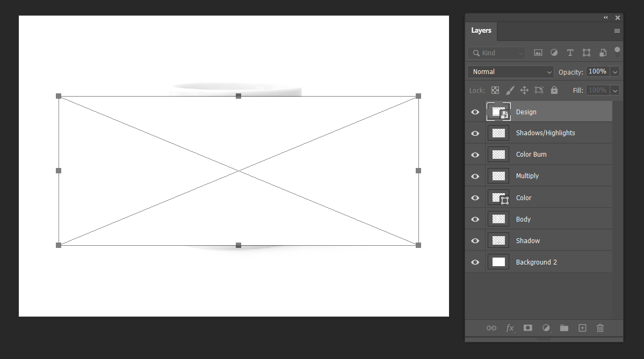Select the Color layer thumbnail

coord(498,197)
